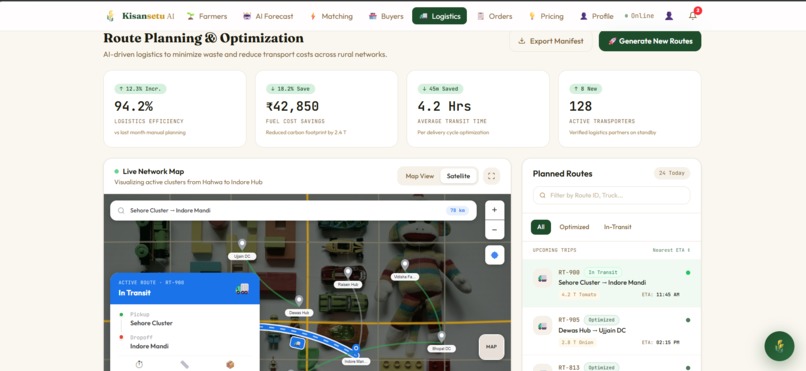Viewport: 806px width, 371px height.
Task: Open the RT-900 Sehore Cluster route row
Action: (612, 283)
